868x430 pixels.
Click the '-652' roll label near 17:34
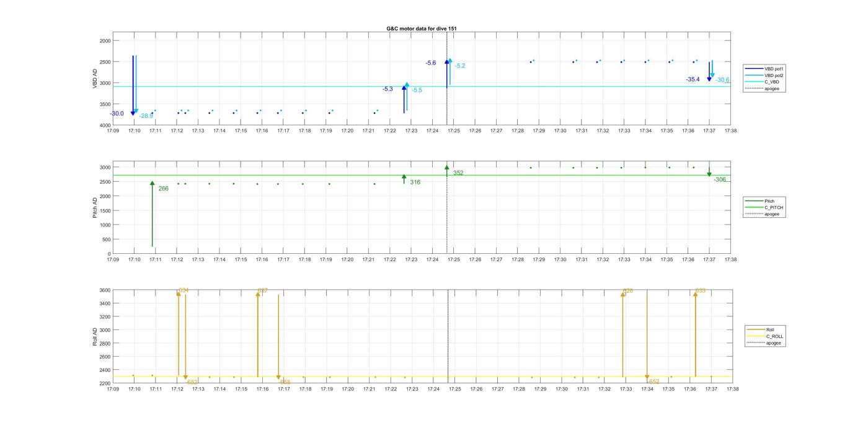tap(653, 382)
